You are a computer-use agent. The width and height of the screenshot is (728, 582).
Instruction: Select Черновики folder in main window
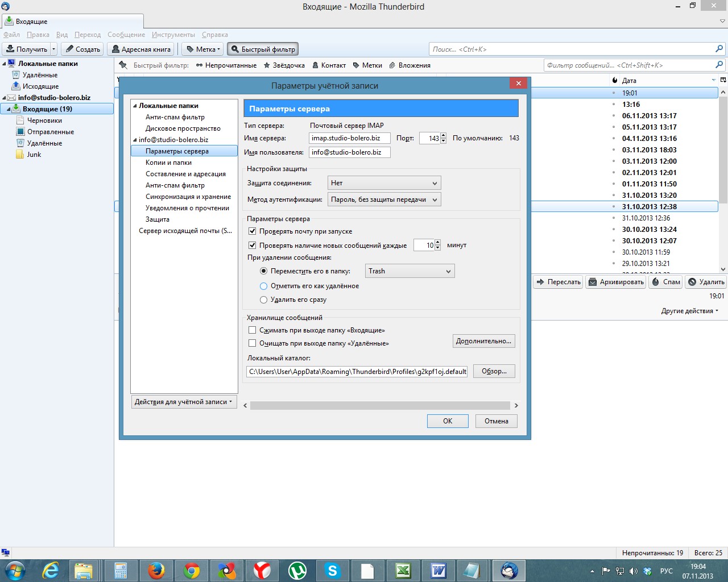(x=44, y=120)
